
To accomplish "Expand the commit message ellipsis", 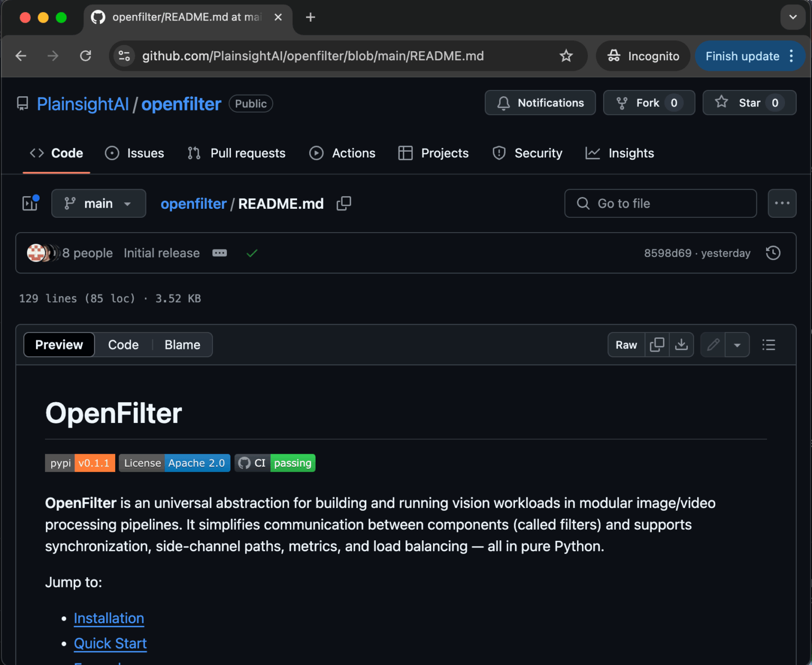I will tap(219, 253).
